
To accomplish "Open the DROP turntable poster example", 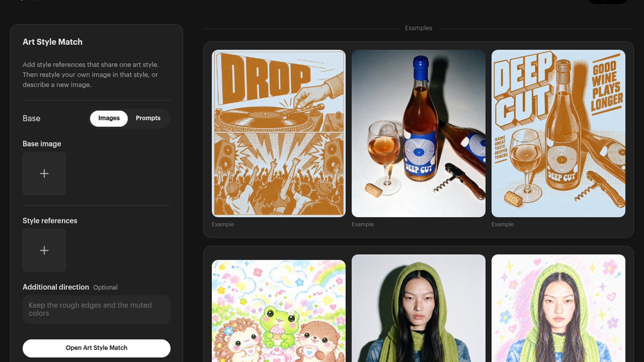I will coord(278,133).
